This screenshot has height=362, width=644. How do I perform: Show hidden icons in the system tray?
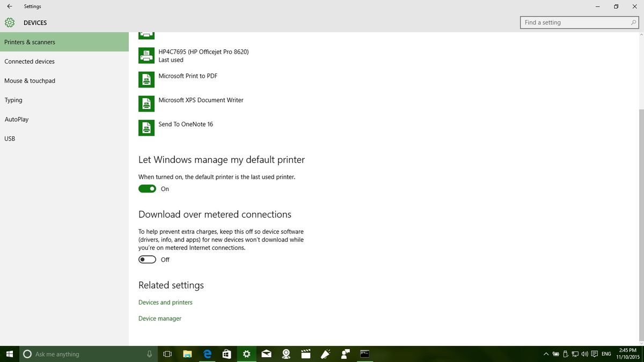(x=546, y=354)
